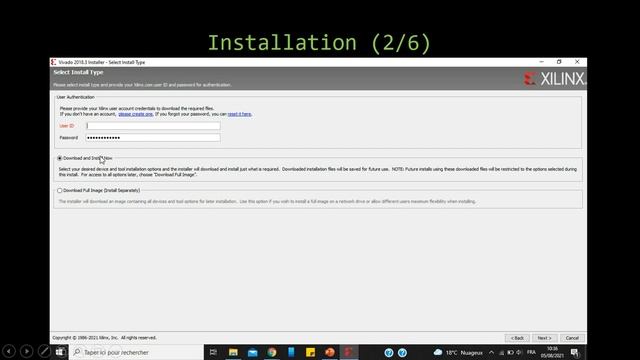
Task: Expand hidden system tray icons chevron
Action: tap(491, 352)
